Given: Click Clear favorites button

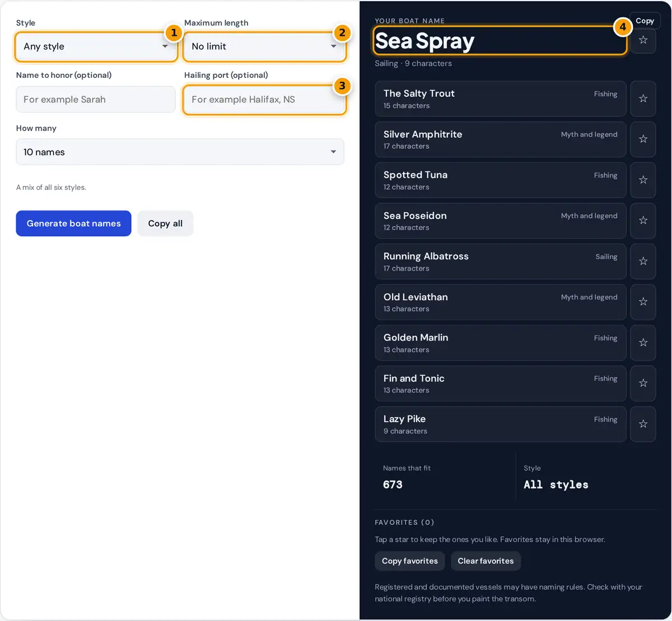Looking at the screenshot, I should pos(486,561).
